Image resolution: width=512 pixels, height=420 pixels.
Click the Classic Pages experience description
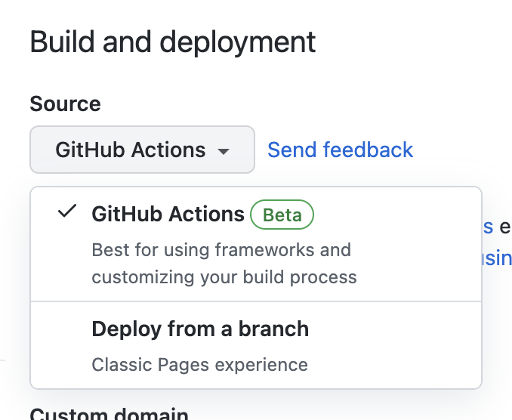pos(200,365)
